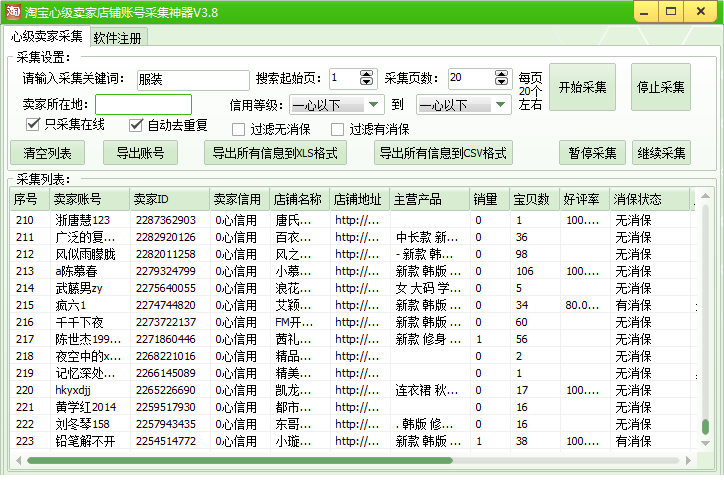Select seller ID 2266145089

pyautogui.click(x=166, y=373)
